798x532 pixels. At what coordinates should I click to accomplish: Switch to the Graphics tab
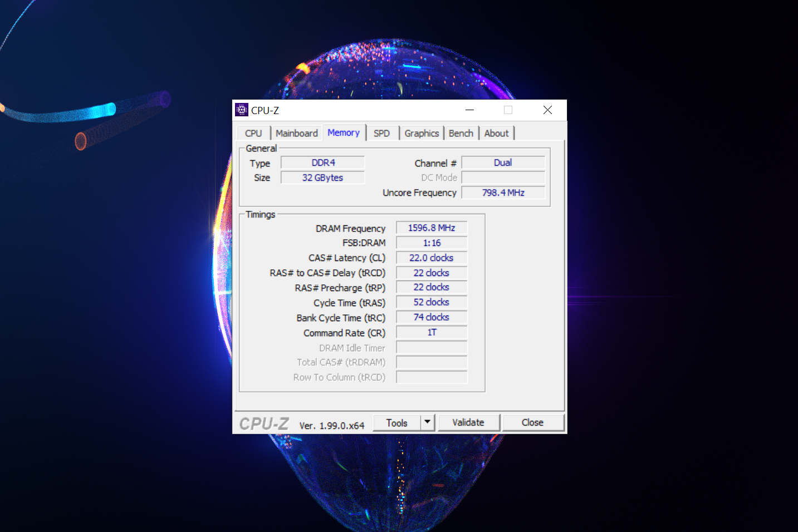click(x=422, y=133)
